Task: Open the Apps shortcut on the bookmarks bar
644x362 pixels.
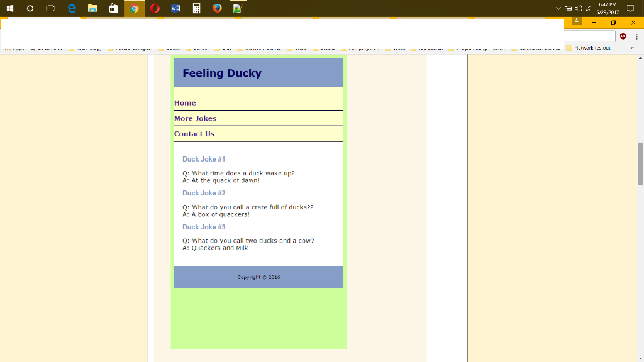Action: 16,48
